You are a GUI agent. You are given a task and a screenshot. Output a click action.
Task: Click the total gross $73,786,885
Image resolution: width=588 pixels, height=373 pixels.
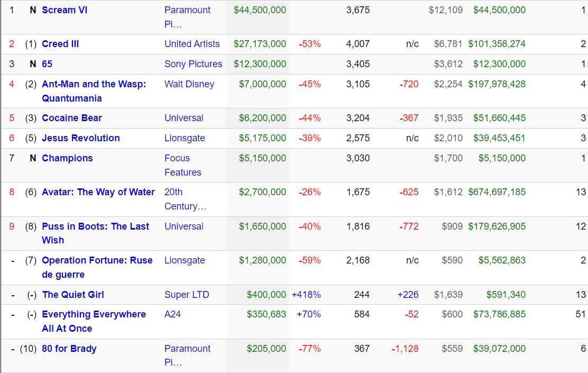[500, 314]
